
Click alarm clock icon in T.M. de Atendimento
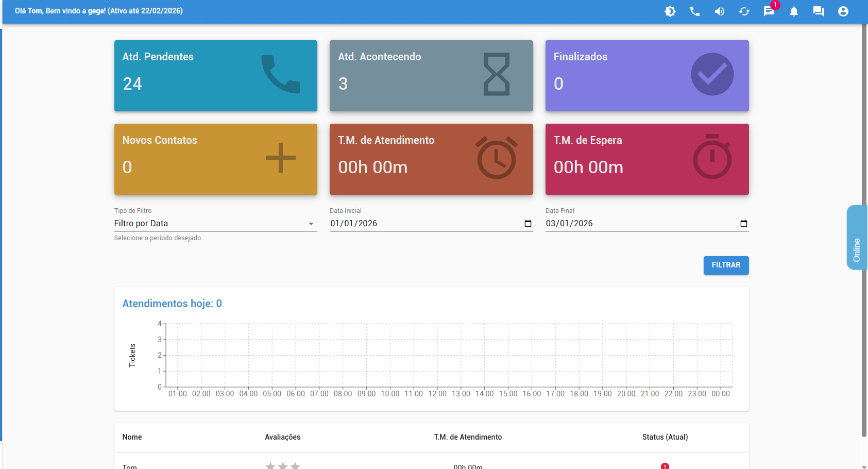497,158
